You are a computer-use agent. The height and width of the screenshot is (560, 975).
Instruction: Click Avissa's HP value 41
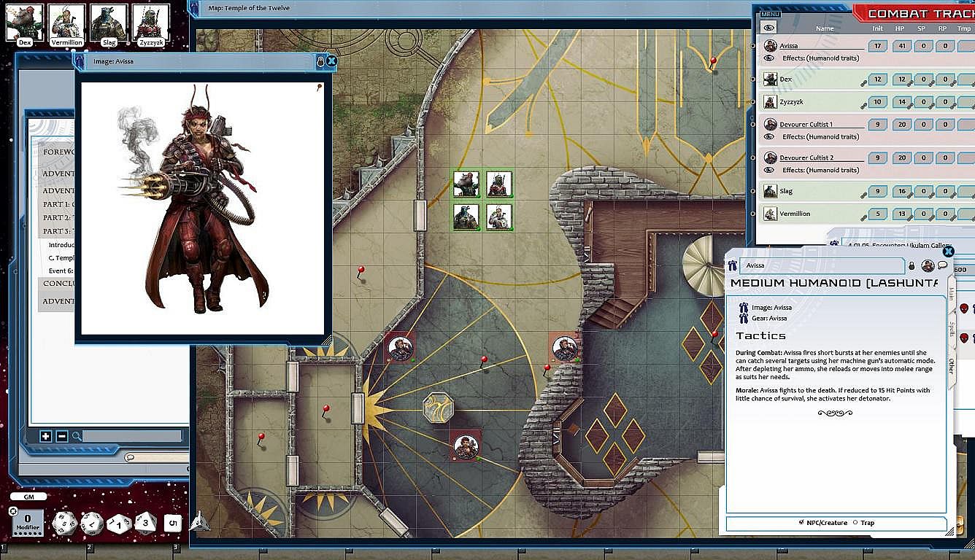click(902, 46)
